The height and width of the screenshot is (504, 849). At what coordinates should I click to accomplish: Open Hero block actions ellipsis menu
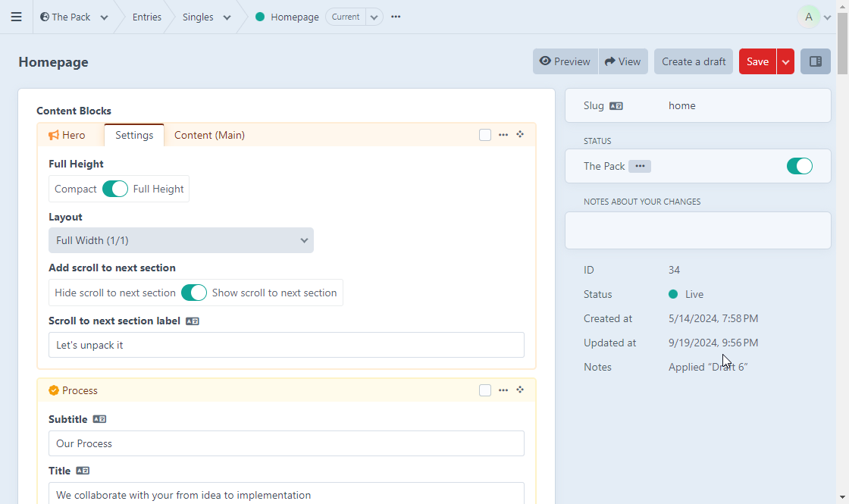pyautogui.click(x=503, y=135)
